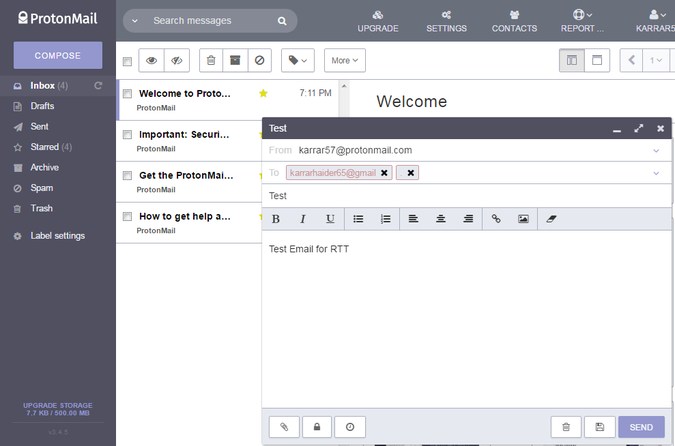This screenshot has width=675, height=446.
Task: Move selected messages to trash in the toolbar
Action: click(x=211, y=61)
